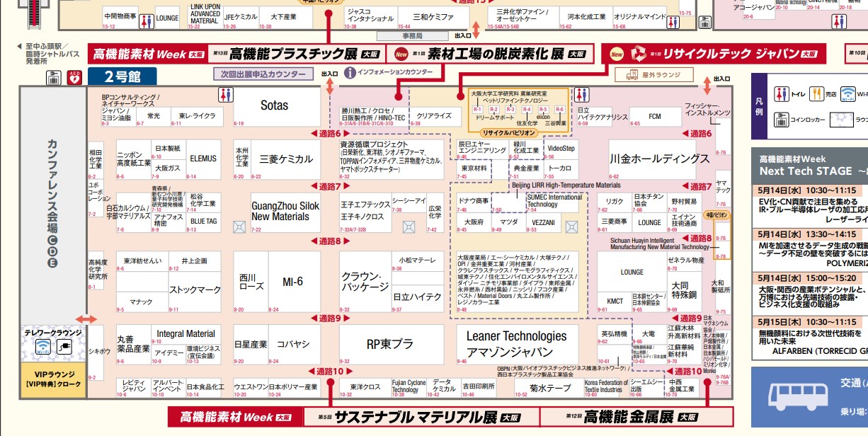Screen dimensions: 868x436
Task: Click the power outlet icon in テレワークラウンジ
Action: [x=64, y=347]
